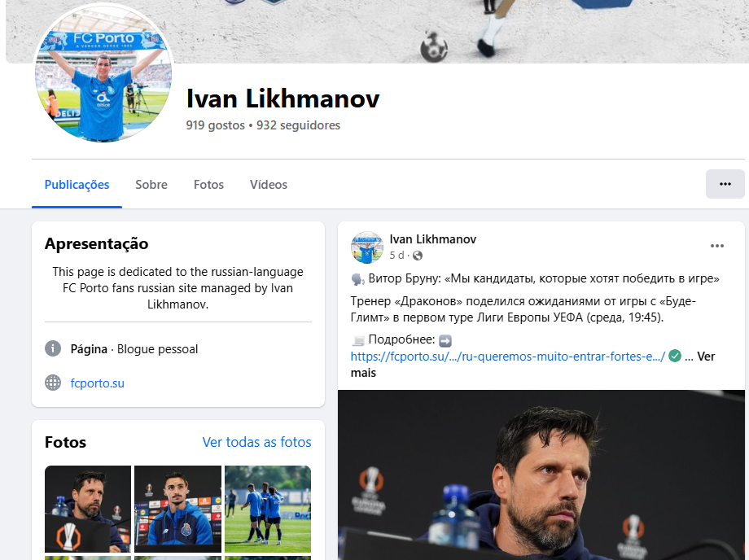Switch to the Vídeos tab
The height and width of the screenshot is (560, 749).
click(x=269, y=185)
